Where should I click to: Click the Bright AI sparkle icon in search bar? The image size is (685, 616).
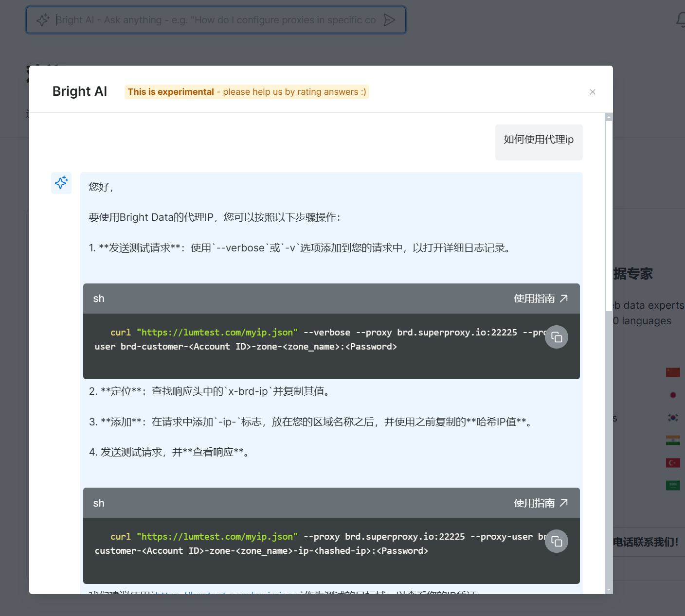click(x=43, y=20)
